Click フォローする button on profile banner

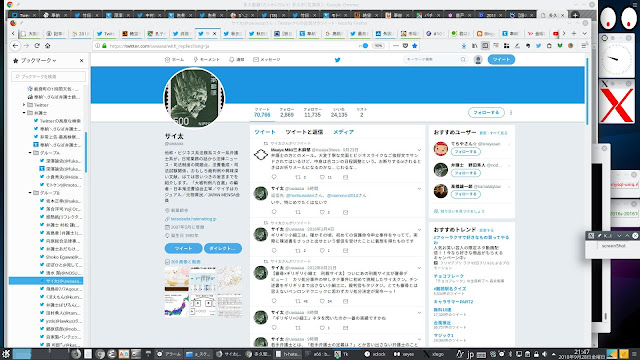[x=486, y=112]
